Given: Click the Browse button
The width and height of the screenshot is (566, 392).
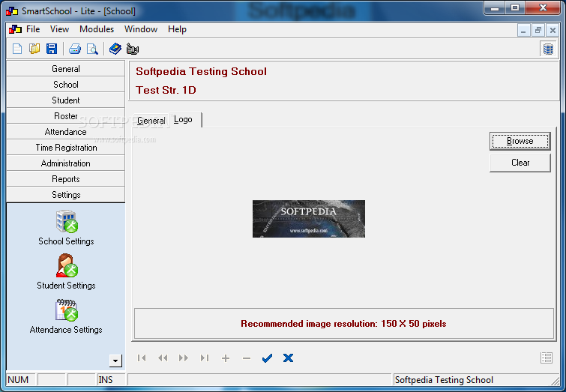Looking at the screenshot, I should (520, 141).
